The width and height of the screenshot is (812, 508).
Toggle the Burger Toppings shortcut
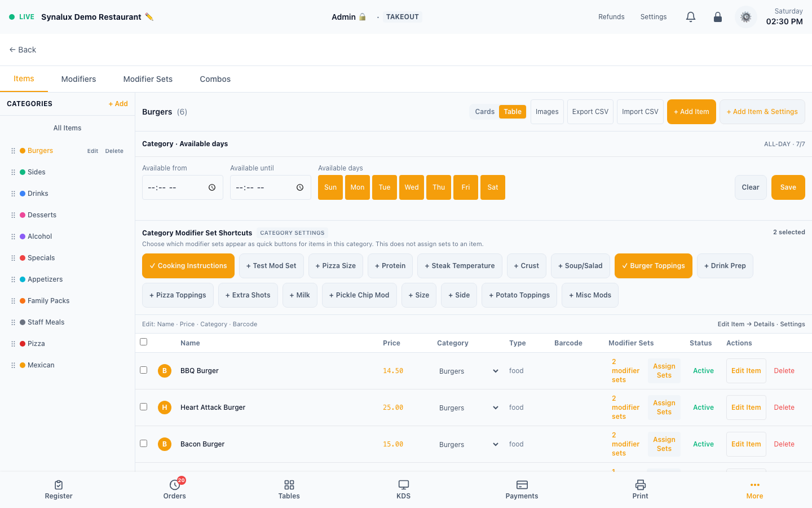654,266
